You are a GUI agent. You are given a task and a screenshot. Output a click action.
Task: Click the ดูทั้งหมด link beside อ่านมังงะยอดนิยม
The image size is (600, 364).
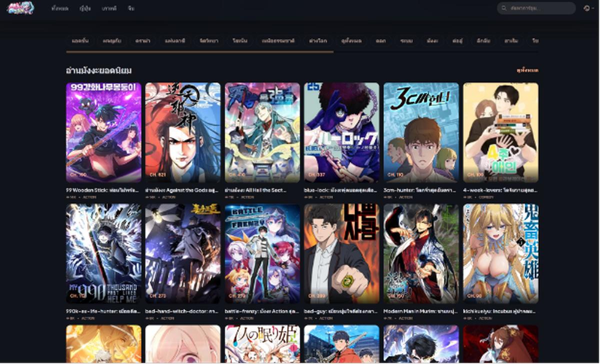tap(527, 70)
